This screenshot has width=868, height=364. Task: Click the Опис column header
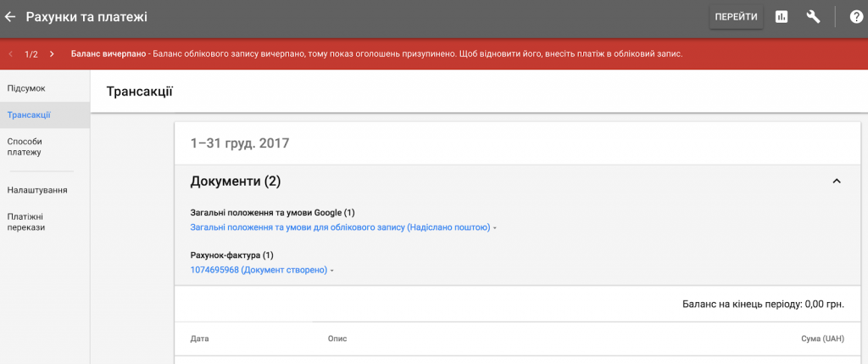337,339
